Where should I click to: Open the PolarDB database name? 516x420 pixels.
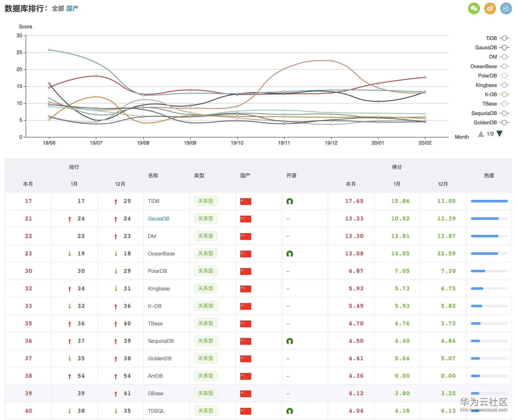coord(158,271)
